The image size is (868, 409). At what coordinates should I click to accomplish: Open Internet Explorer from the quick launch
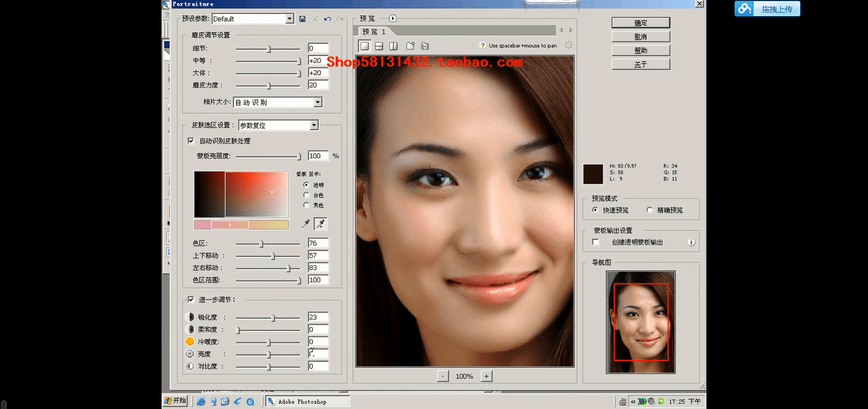point(201,401)
